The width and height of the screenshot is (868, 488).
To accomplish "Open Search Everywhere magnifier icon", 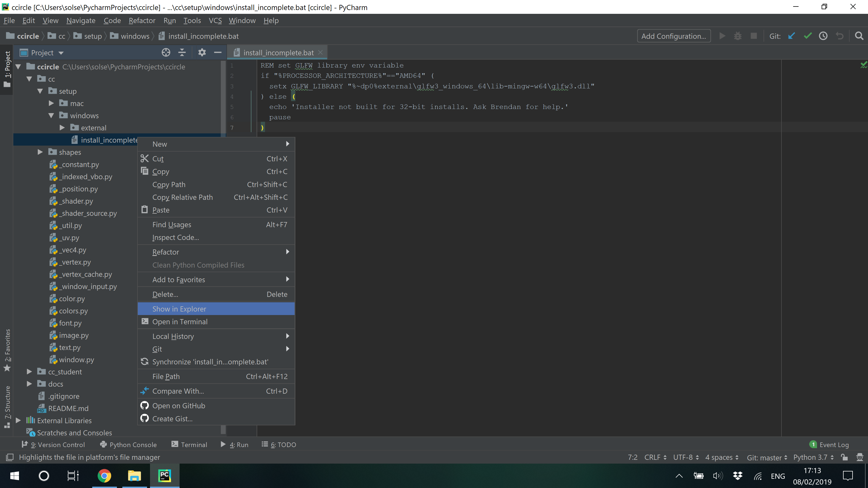I will 859,36.
